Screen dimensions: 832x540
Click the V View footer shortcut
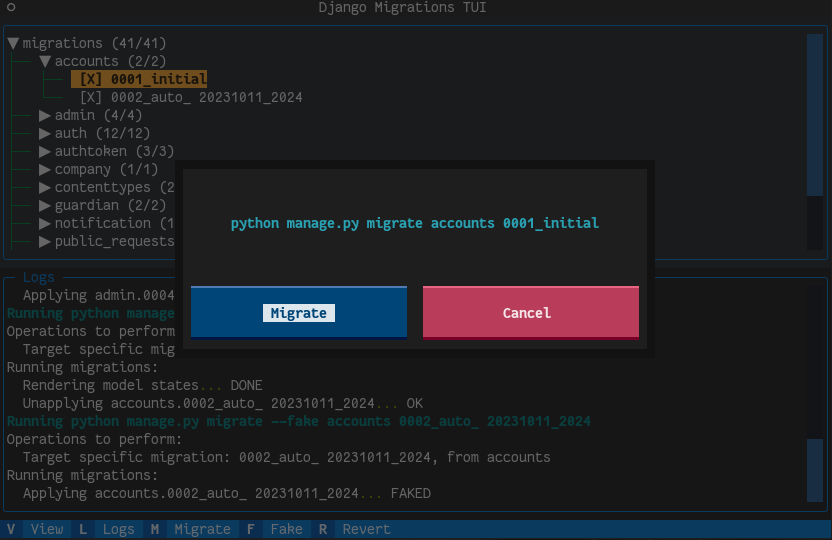click(36, 529)
